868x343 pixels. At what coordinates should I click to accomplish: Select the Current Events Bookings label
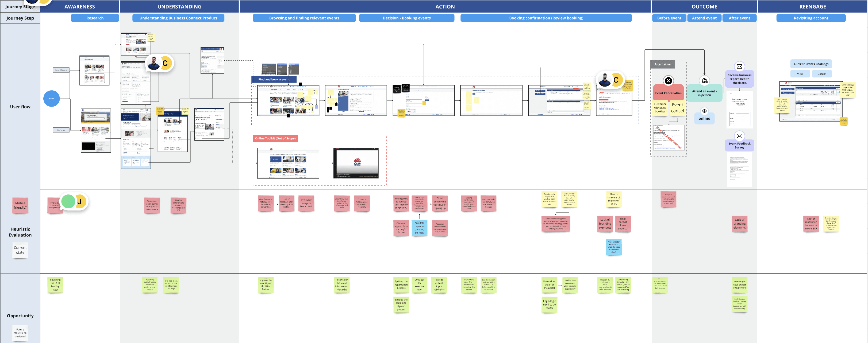click(811, 64)
